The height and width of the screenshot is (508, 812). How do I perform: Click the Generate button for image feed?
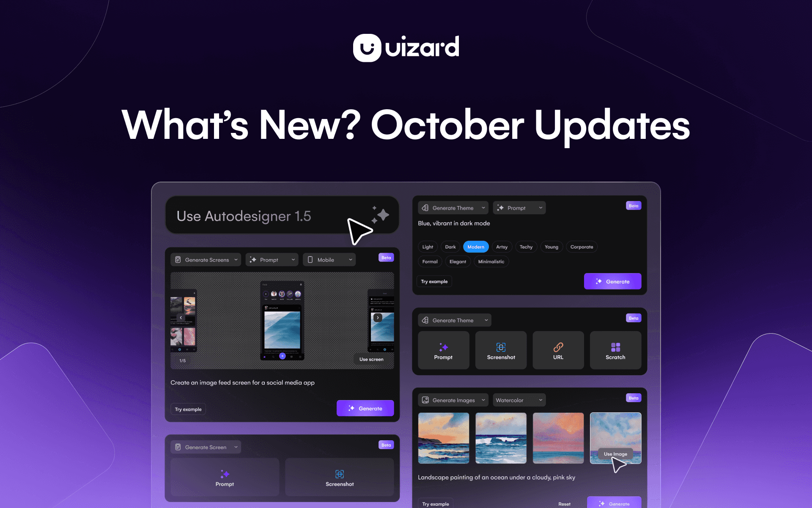pos(365,408)
